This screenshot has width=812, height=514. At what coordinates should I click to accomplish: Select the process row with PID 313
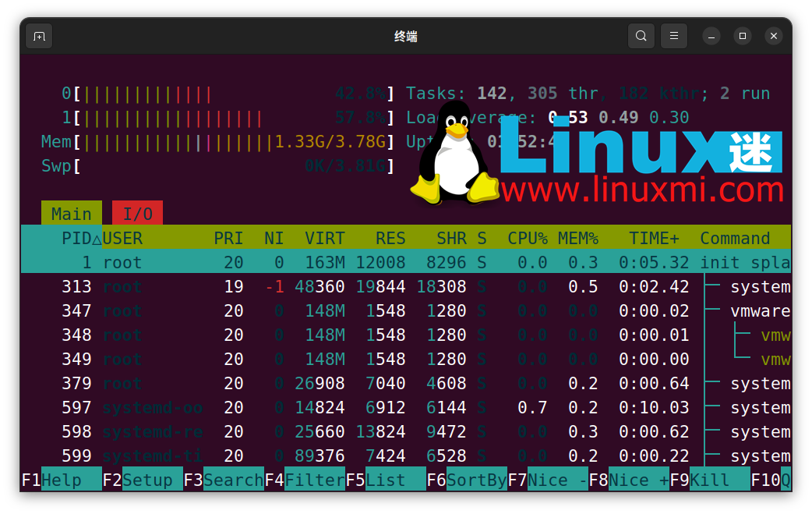coord(406,286)
